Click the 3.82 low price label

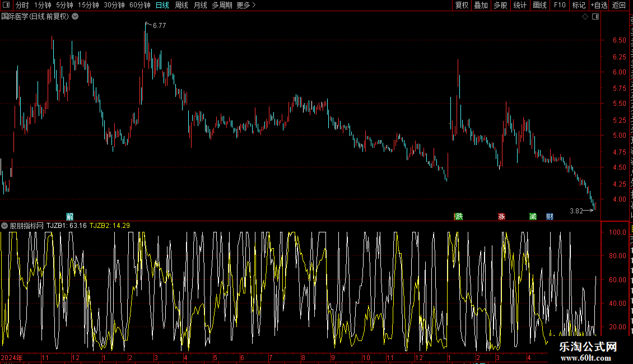[x=576, y=211]
